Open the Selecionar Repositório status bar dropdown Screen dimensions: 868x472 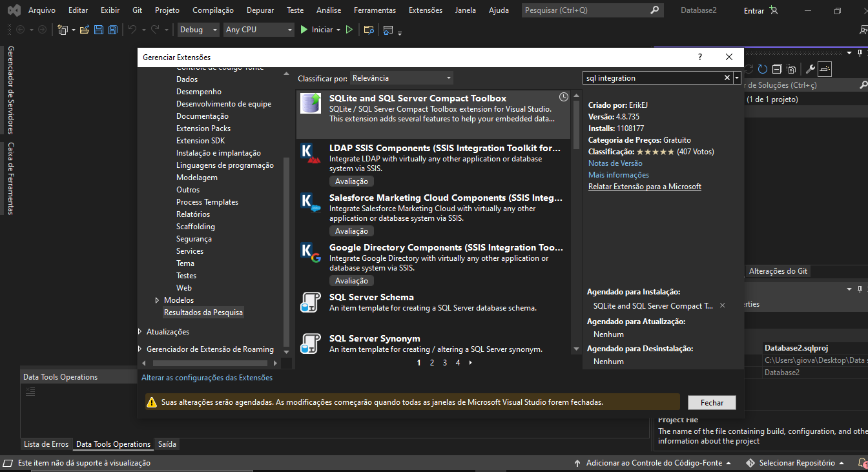point(795,463)
